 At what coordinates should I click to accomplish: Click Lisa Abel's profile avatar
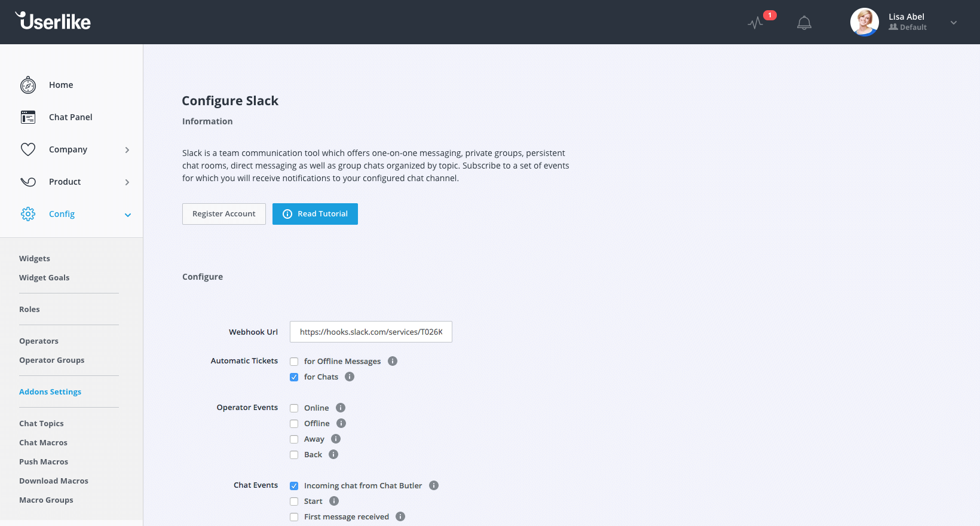[864, 22]
